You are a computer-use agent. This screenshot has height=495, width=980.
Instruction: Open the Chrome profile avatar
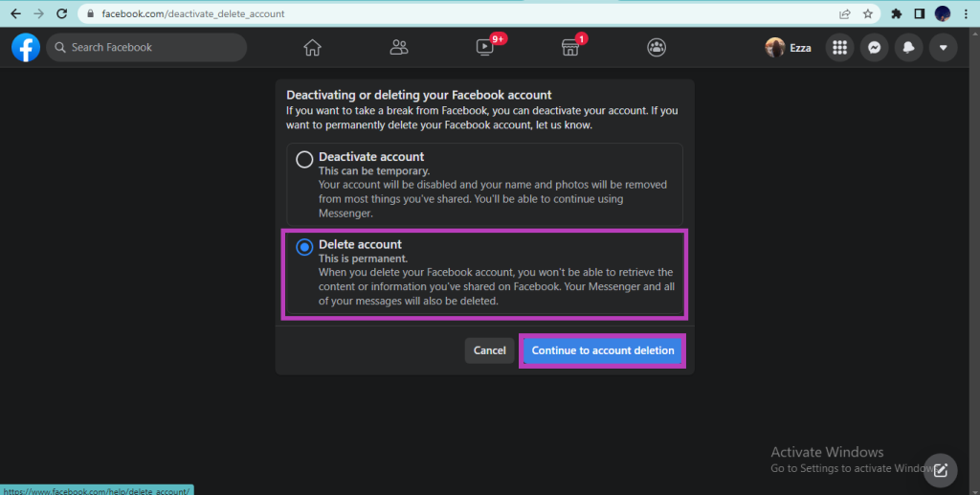click(x=943, y=13)
